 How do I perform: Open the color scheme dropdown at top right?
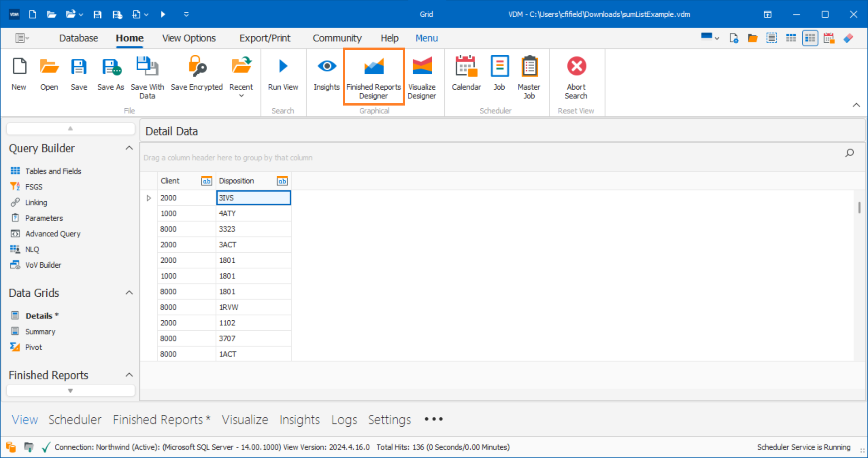pos(710,37)
